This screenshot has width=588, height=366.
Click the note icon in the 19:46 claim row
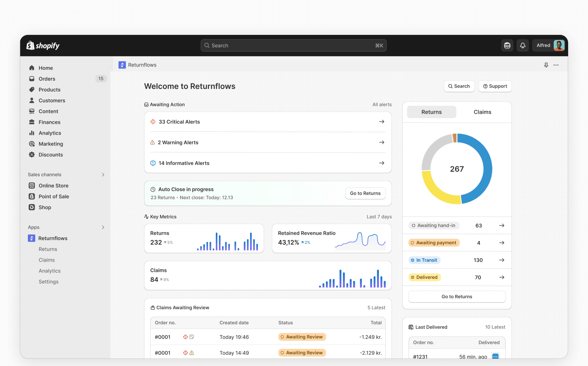[x=192, y=337]
